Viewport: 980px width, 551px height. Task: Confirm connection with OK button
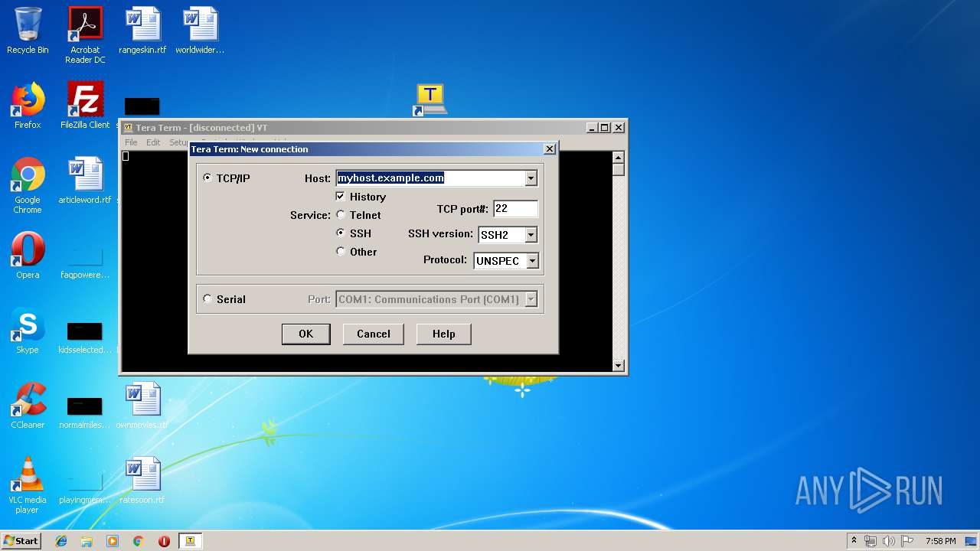point(305,334)
